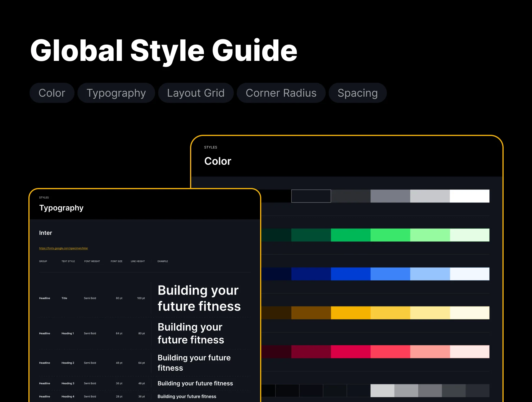This screenshot has height=402, width=532.
Task: Click the EXAMPLE column header
Action: [163, 261]
